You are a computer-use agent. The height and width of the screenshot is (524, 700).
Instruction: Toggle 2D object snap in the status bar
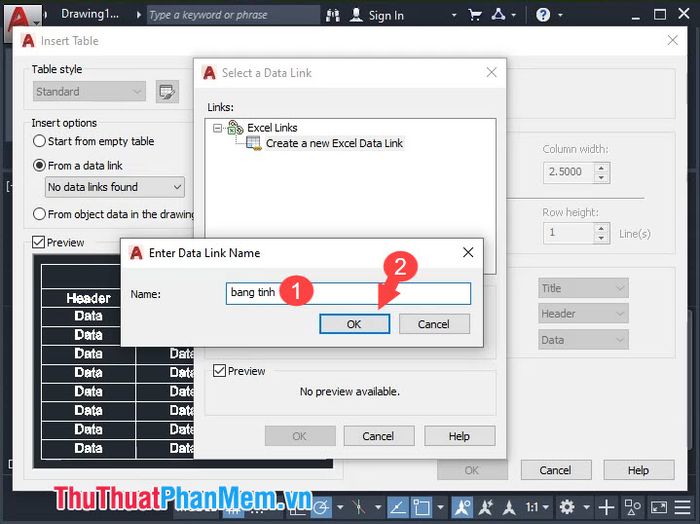pos(421,507)
